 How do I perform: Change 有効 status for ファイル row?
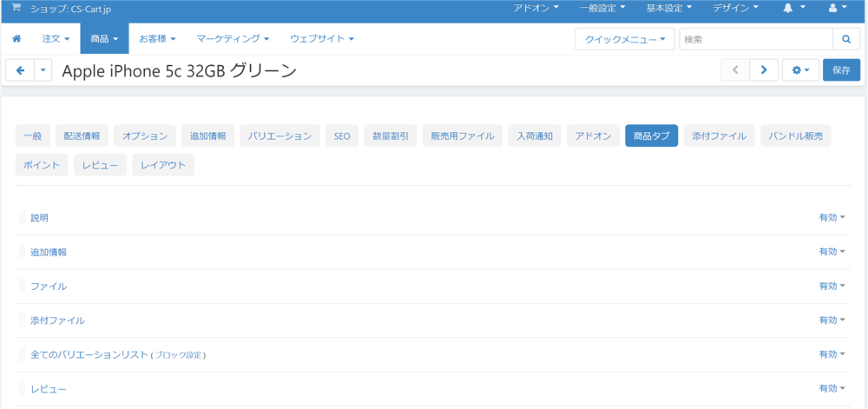tap(832, 287)
